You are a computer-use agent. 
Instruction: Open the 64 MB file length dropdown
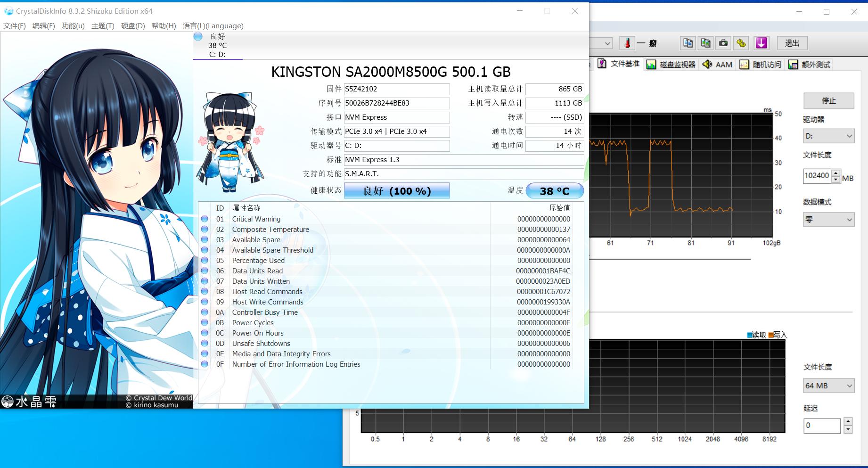click(828, 386)
